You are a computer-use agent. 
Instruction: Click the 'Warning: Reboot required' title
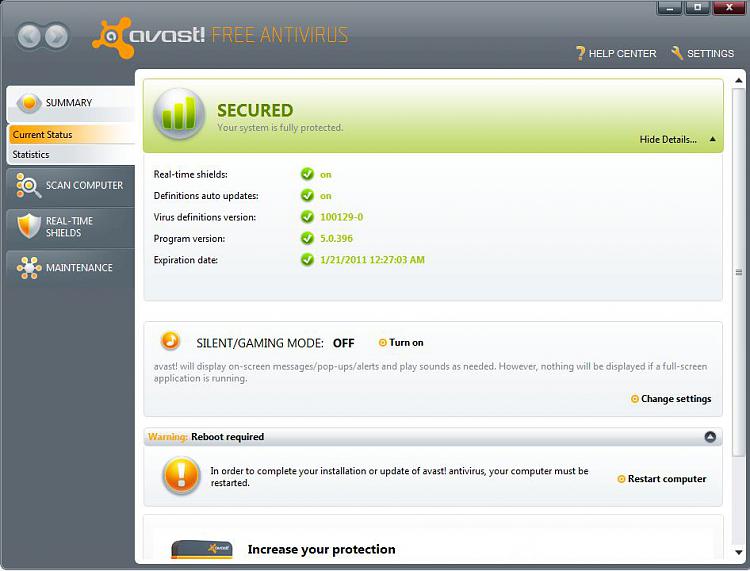[x=206, y=437]
